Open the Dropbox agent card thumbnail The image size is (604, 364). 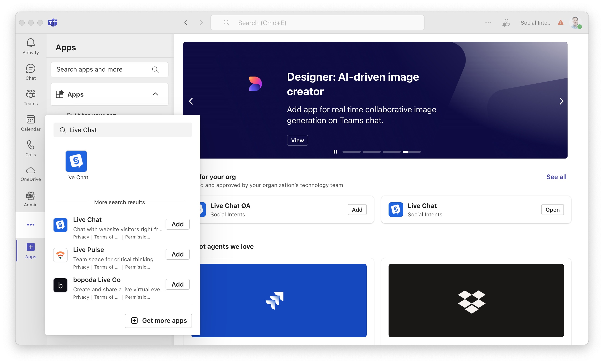pos(476,300)
